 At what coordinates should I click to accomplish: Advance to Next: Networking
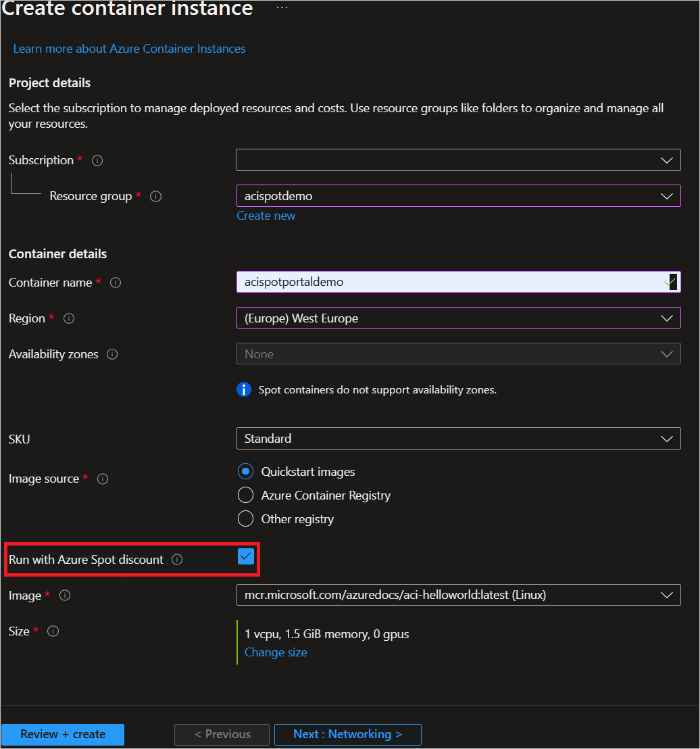tap(347, 734)
